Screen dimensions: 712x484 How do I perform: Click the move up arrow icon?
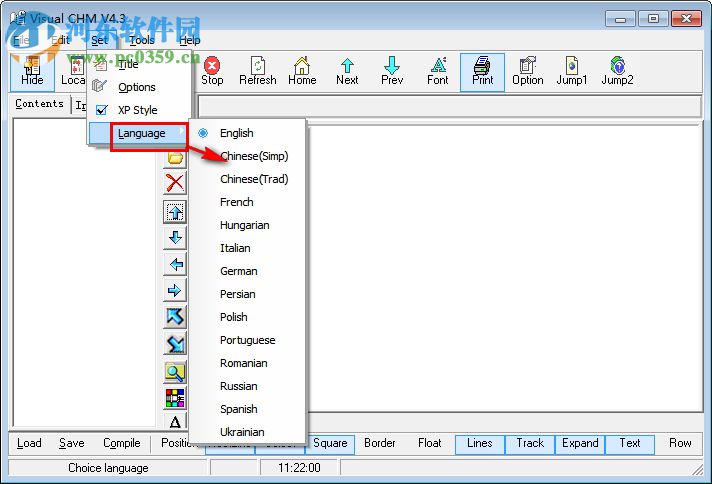(x=175, y=212)
